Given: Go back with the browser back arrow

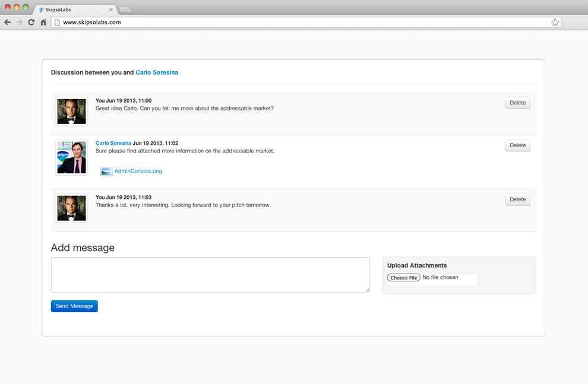Looking at the screenshot, I should point(8,22).
